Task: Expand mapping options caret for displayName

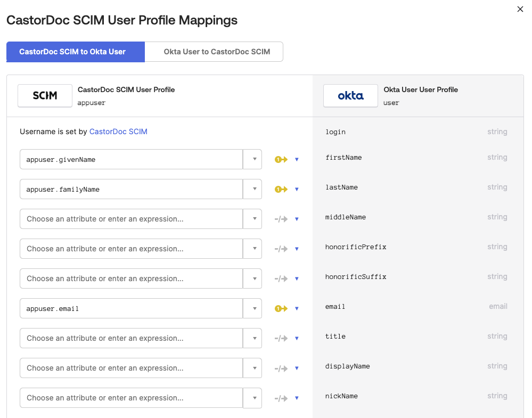Action: pyautogui.click(x=297, y=368)
